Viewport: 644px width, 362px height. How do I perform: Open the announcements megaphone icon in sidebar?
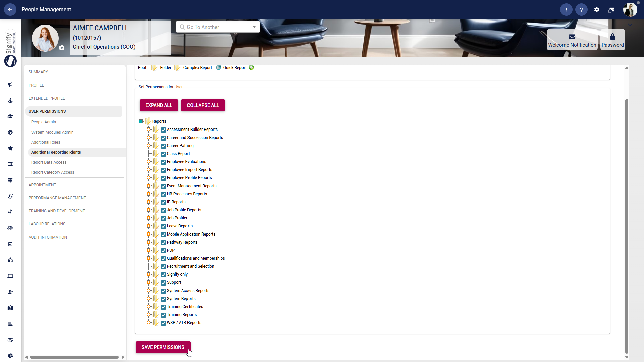(10, 85)
